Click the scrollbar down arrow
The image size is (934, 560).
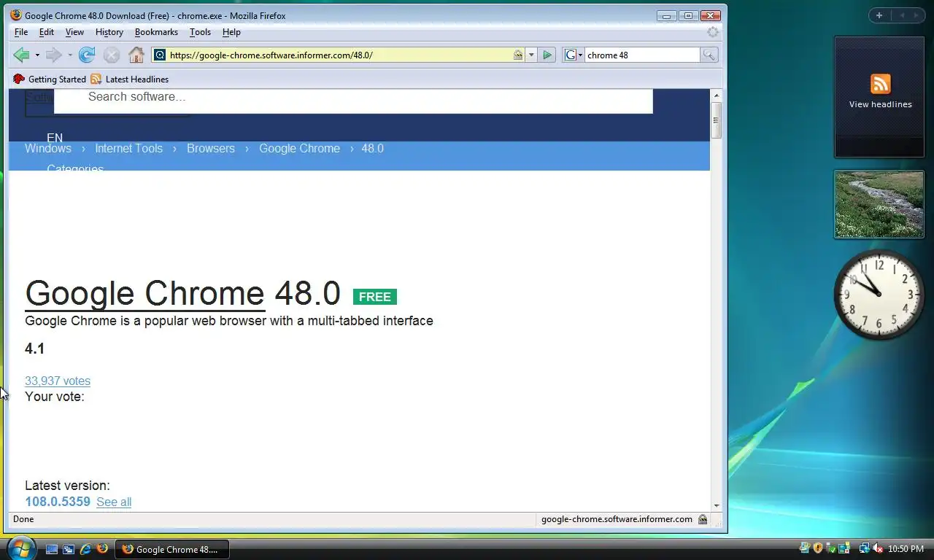coord(717,505)
